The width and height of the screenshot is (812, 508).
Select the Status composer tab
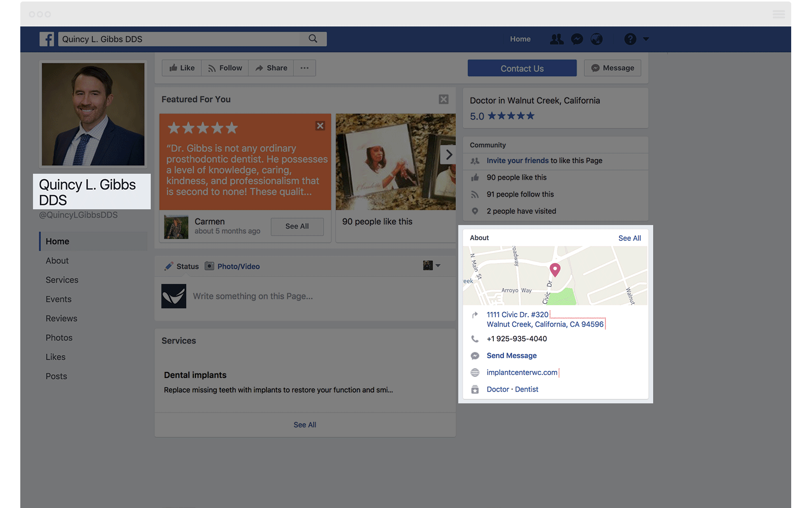pos(182,266)
